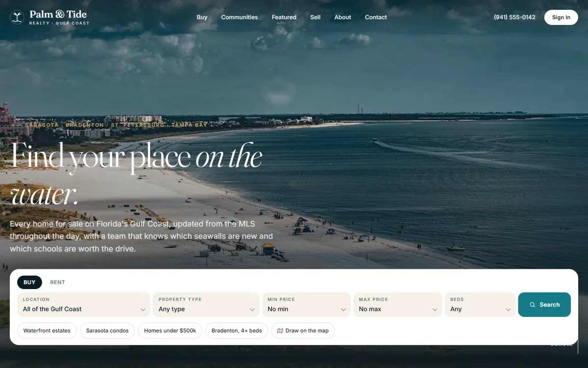
Task: Select the Homes under $500k chip
Action: point(170,331)
